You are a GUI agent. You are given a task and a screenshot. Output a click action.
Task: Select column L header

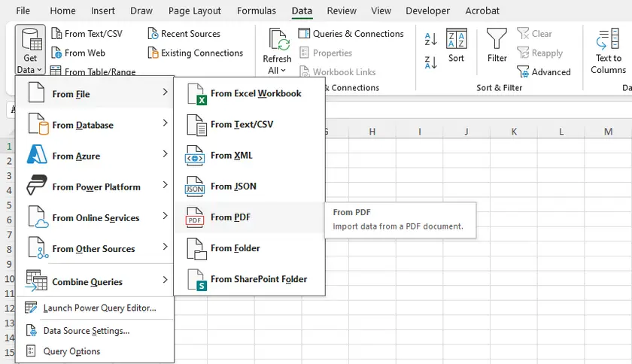click(x=561, y=132)
